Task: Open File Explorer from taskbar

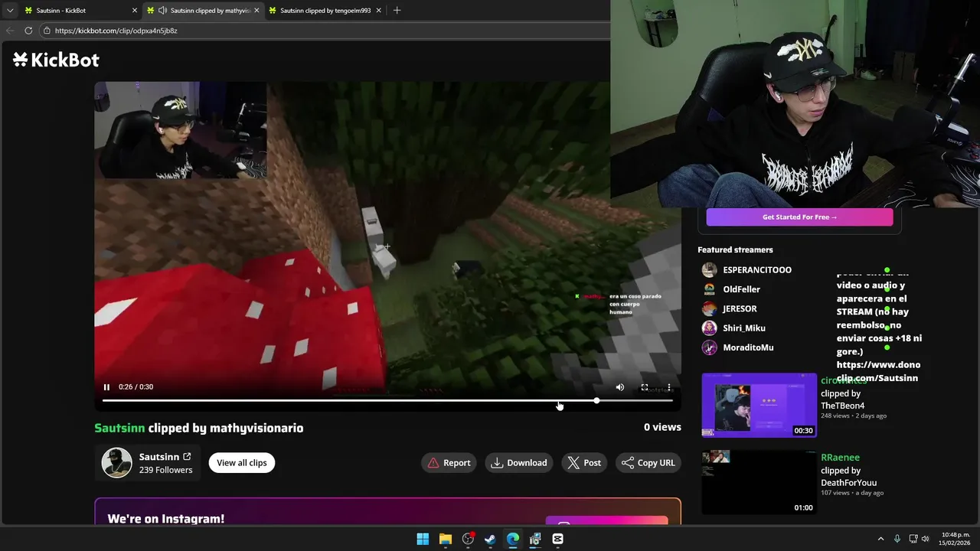Action: 445,539
